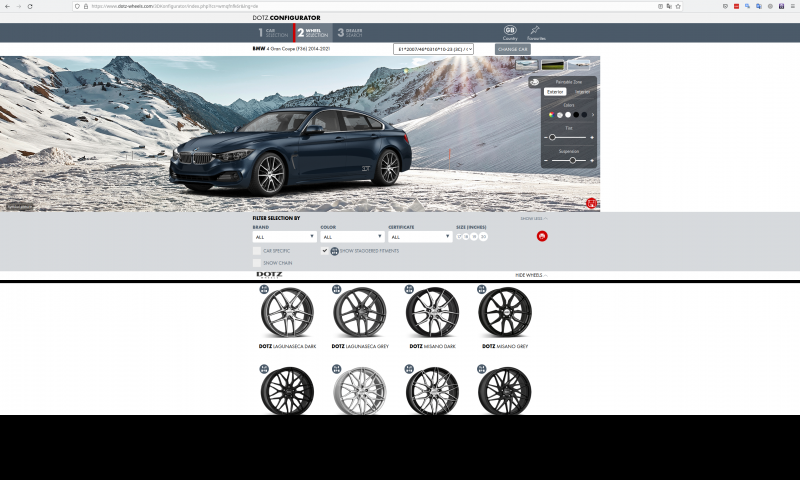Select the snowy mountain background thumbnail
800x480 pixels.
pos(527,65)
